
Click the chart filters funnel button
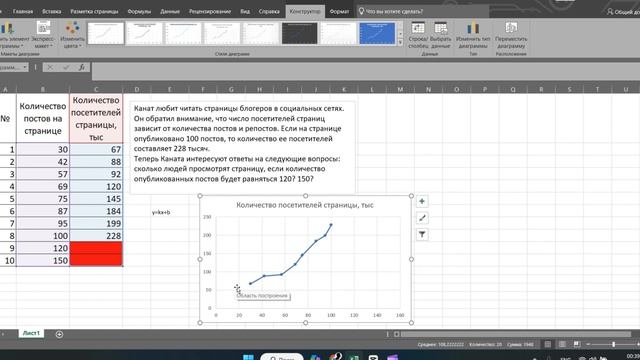422,235
